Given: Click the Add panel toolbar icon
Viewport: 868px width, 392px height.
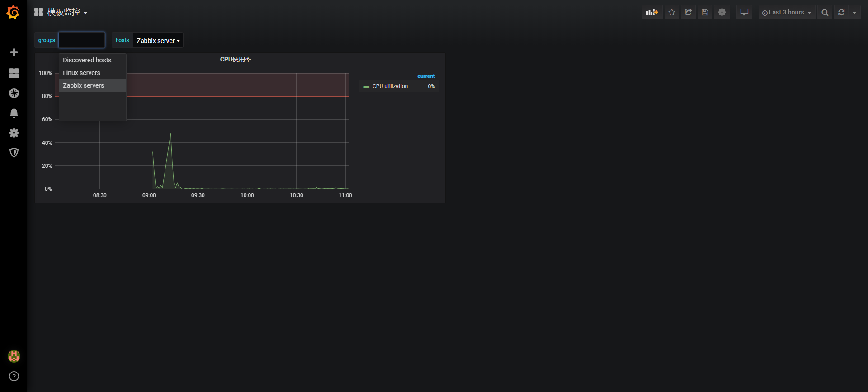Looking at the screenshot, I should [652, 13].
